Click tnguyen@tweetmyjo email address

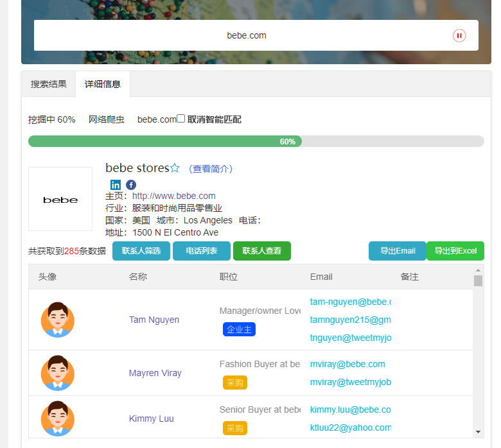click(351, 338)
